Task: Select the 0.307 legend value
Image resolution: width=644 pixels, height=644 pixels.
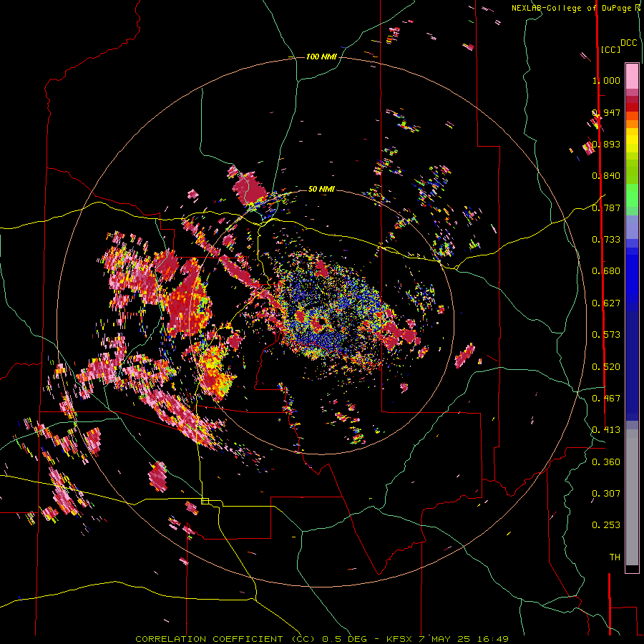Action: (x=606, y=493)
